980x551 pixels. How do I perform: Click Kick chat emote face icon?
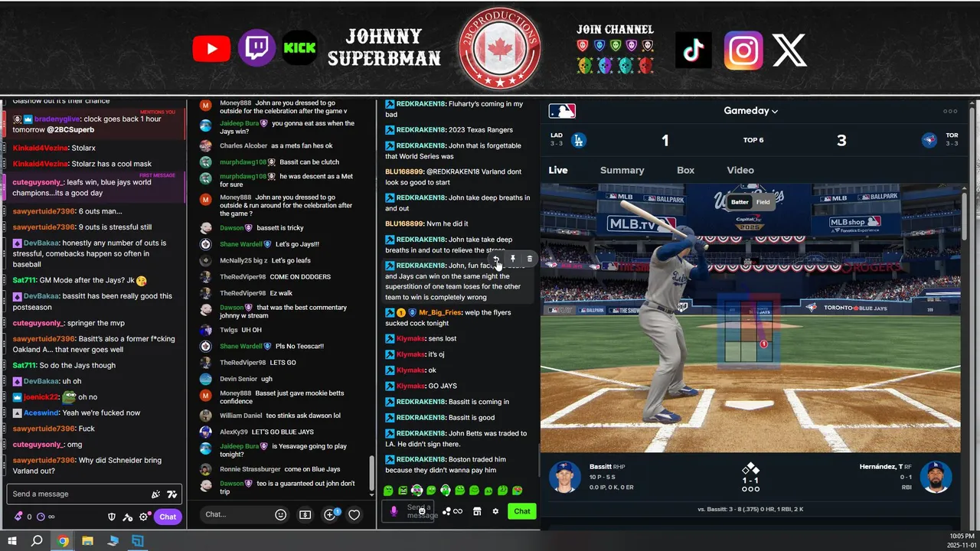pos(422,510)
